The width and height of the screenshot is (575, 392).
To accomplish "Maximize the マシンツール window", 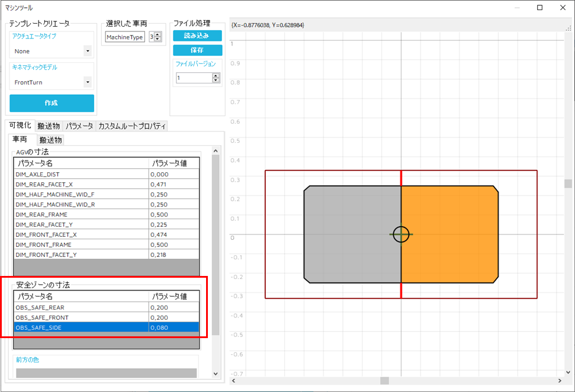I will click(539, 8).
